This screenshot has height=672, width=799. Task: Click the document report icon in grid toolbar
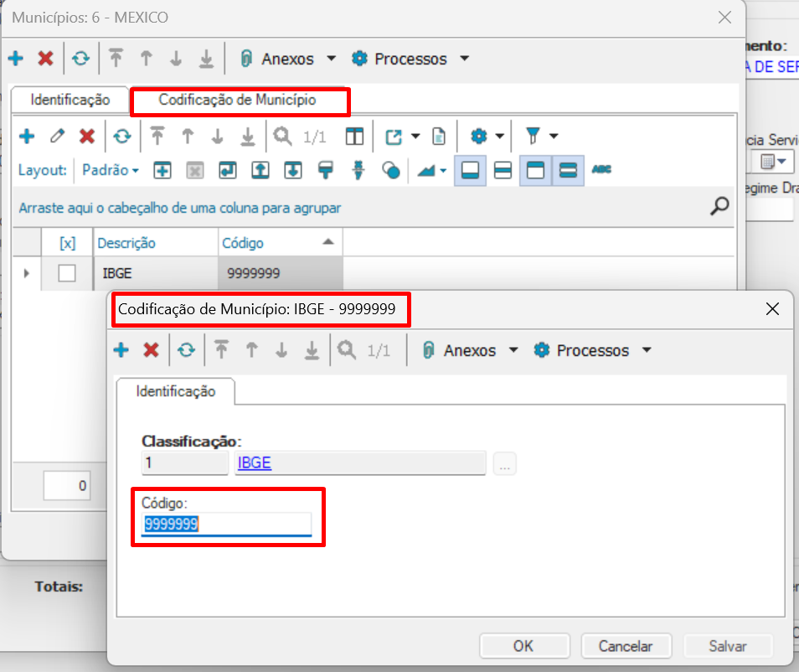[x=439, y=136]
